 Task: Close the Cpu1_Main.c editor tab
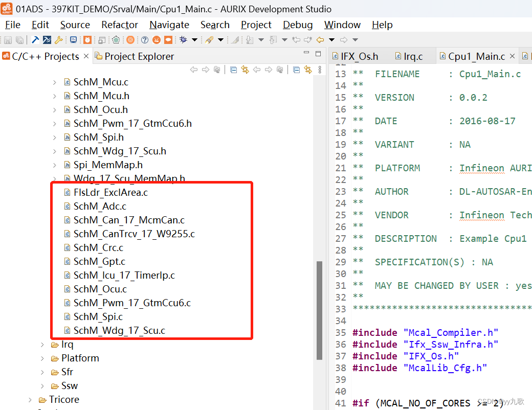[x=512, y=56]
